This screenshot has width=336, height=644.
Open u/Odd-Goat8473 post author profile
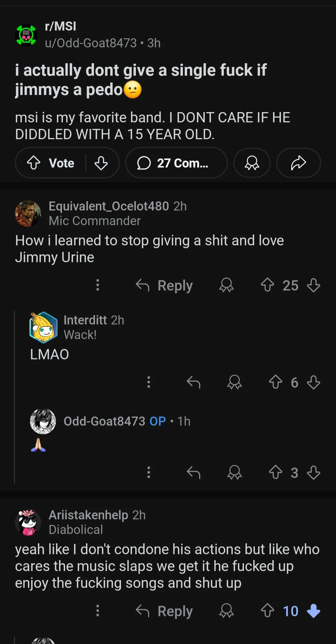tap(91, 43)
